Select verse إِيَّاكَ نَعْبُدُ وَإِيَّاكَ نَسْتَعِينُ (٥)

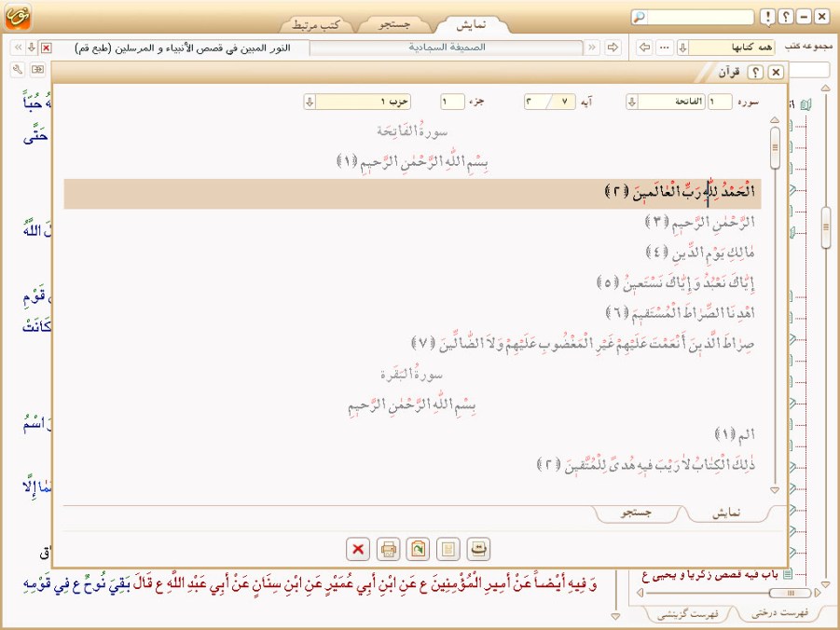pos(676,282)
